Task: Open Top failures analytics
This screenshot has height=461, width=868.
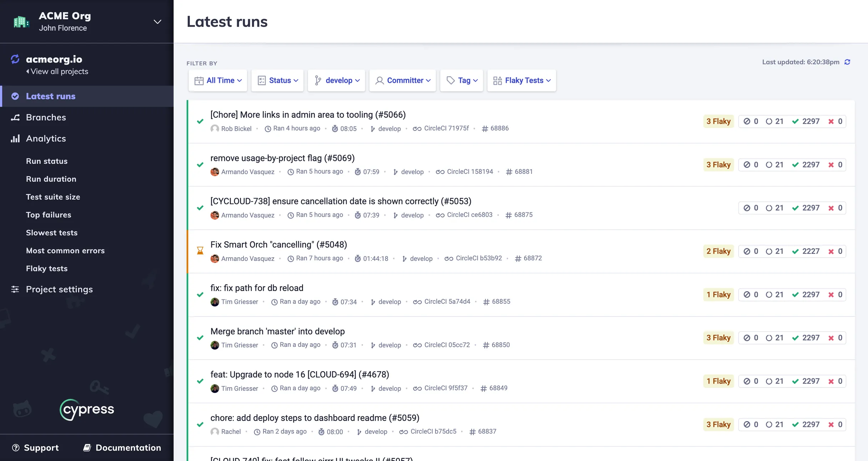Action: click(49, 215)
